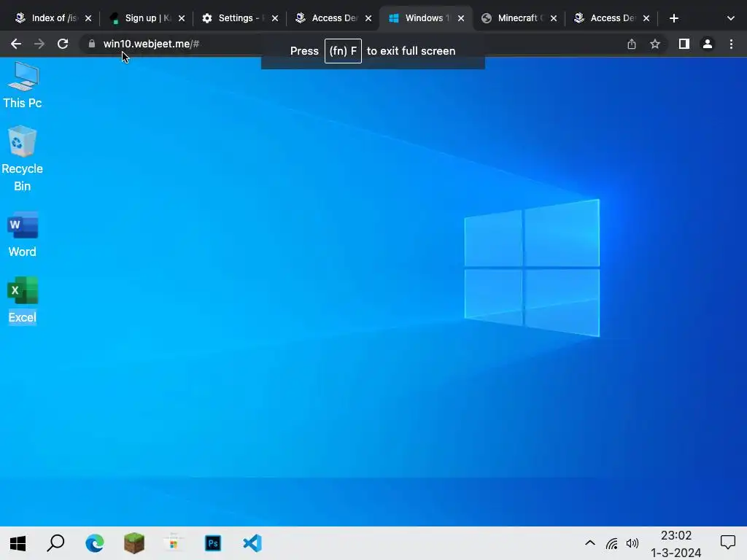Go forward in browser history
The height and width of the screenshot is (560, 747).
pos(39,44)
